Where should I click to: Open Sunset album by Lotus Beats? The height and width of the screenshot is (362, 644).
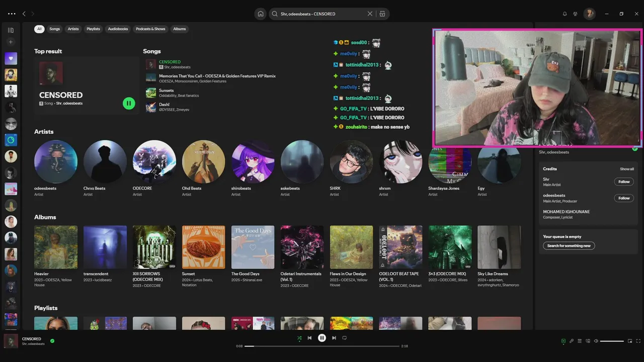[204, 247]
